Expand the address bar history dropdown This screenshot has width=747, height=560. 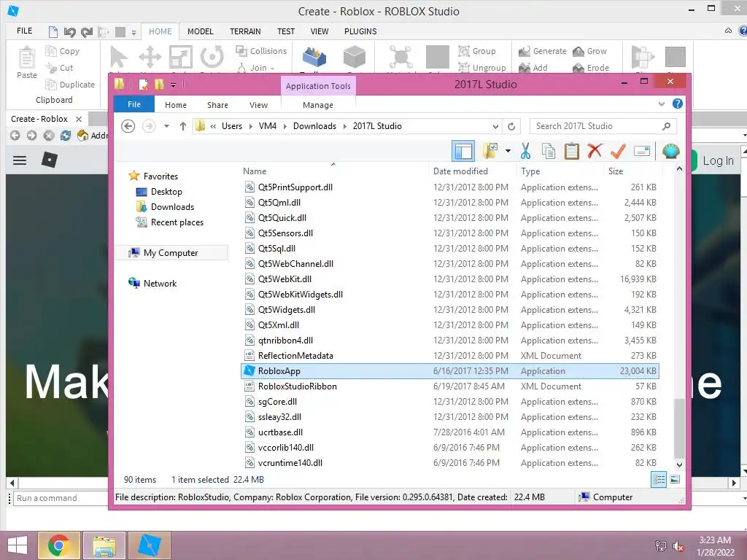[496, 127]
